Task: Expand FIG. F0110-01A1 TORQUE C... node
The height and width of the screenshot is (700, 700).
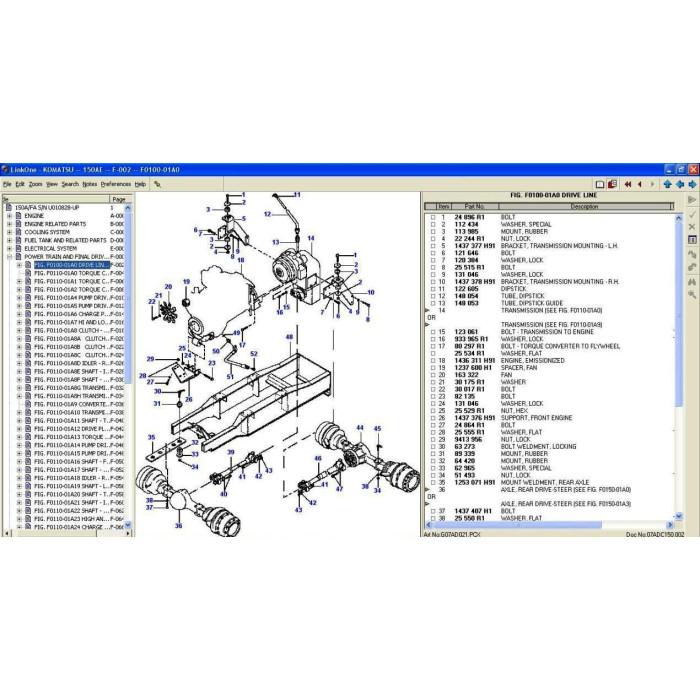Action: pos(19,281)
